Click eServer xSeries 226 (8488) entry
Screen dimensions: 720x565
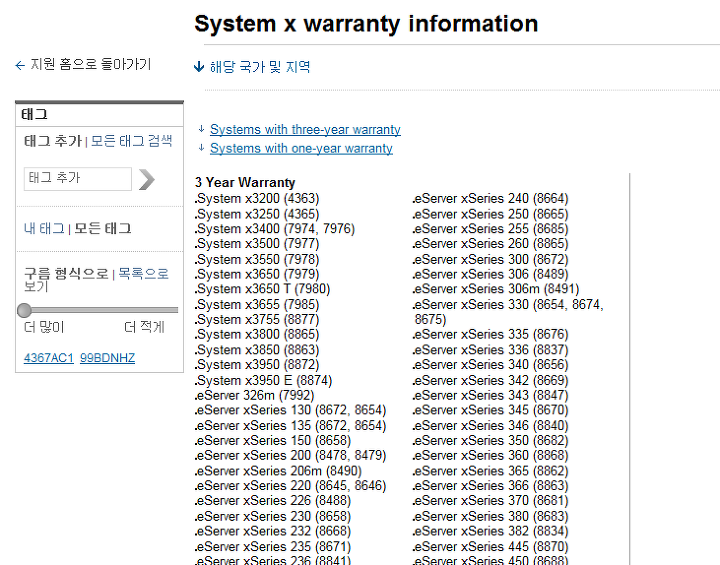(273, 501)
